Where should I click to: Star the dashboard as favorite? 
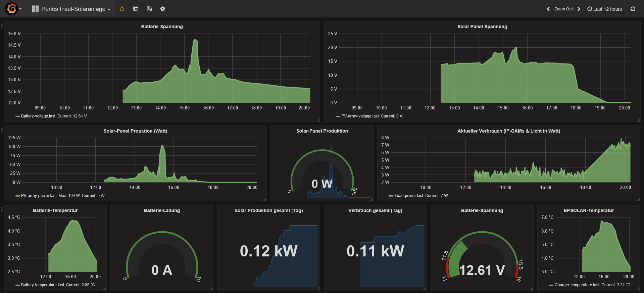coord(122,9)
